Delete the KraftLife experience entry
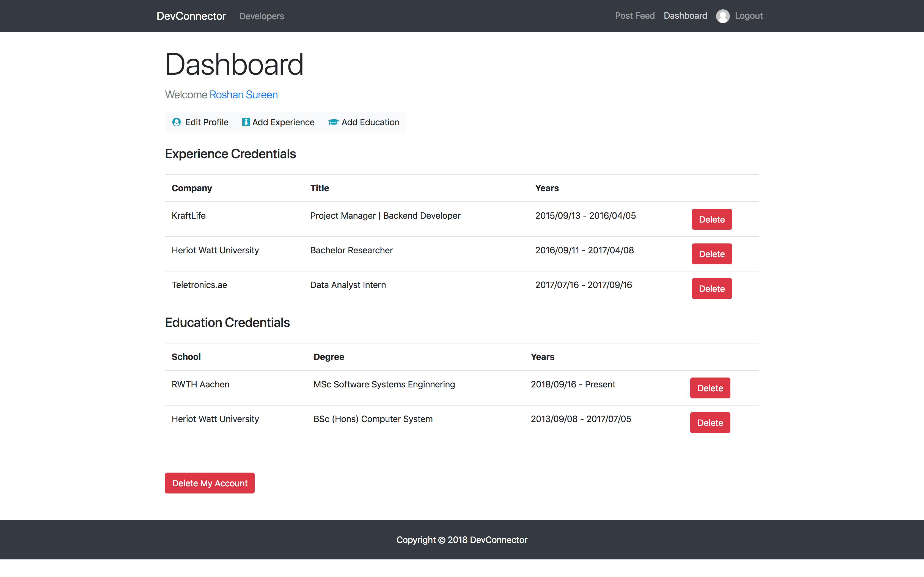This screenshot has width=924, height=577. coord(712,220)
